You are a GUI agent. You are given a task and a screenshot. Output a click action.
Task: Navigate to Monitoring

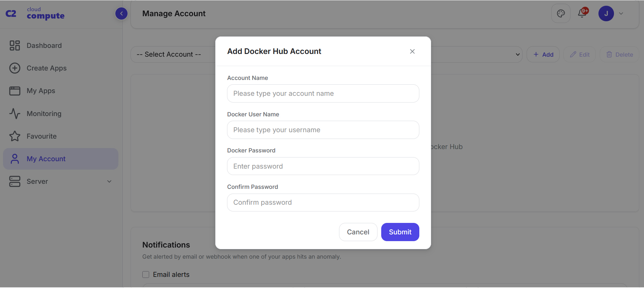pos(61,114)
